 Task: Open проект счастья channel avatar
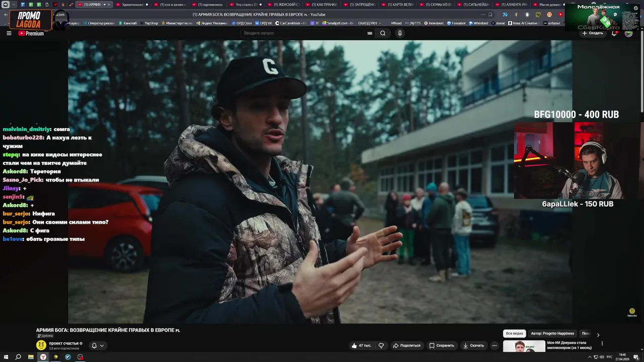coord(41,345)
